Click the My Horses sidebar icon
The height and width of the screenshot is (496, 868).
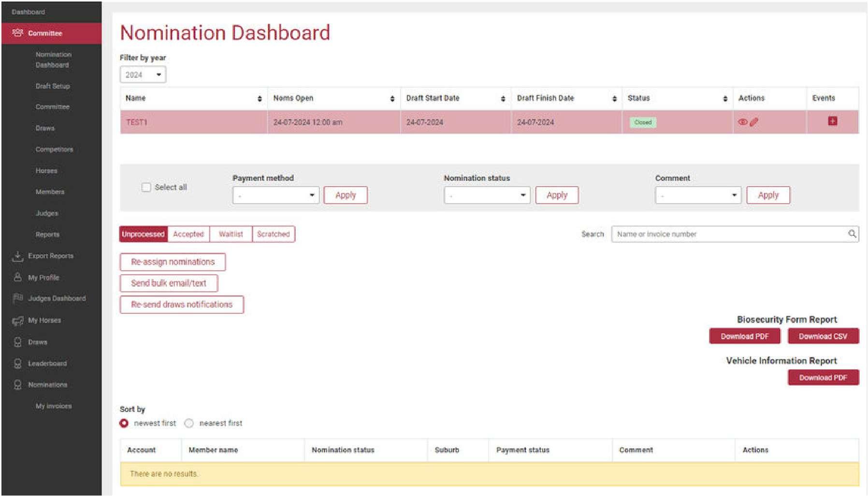(17, 321)
